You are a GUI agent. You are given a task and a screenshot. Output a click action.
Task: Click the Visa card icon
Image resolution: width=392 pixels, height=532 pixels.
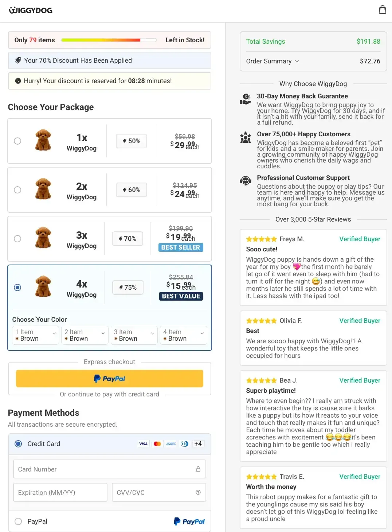[x=143, y=444]
